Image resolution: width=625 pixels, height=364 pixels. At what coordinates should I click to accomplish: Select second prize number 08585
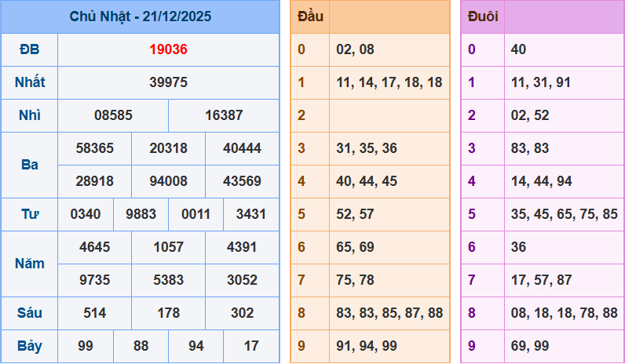[x=113, y=115]
